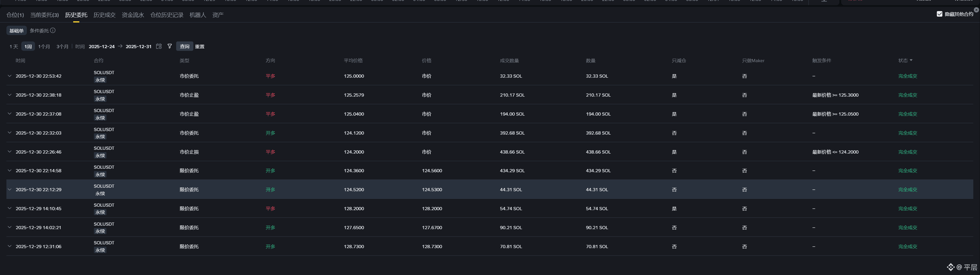Open the info icon next to 条件委托
The image size is (980, 275).
coord(53,30)
